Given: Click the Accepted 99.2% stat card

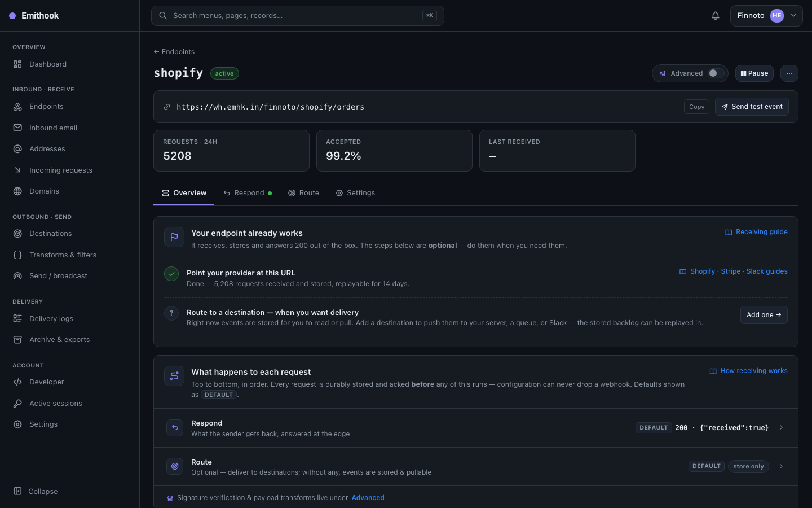Looking at the screenshot, I should 394,151.
